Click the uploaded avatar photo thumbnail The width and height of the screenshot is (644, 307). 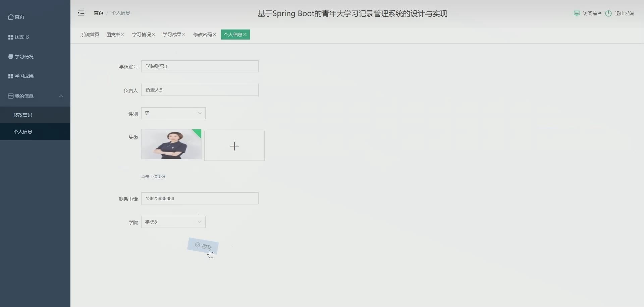[x=171, y=144]
